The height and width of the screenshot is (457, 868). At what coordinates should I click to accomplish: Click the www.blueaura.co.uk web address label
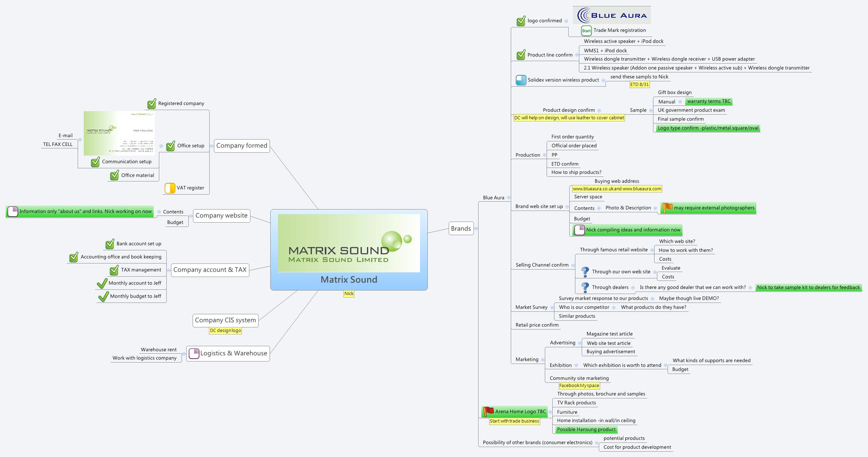click(x=617, y=189)
